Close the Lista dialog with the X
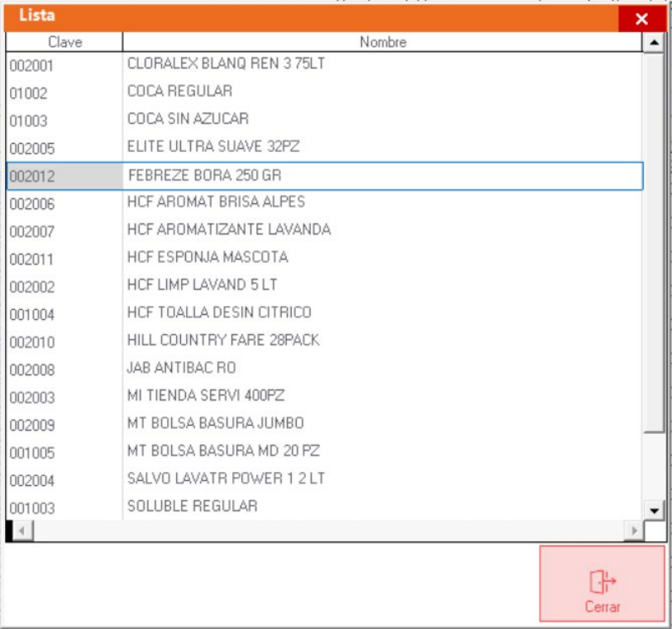672x629 pixels. (x=641, y=19)
